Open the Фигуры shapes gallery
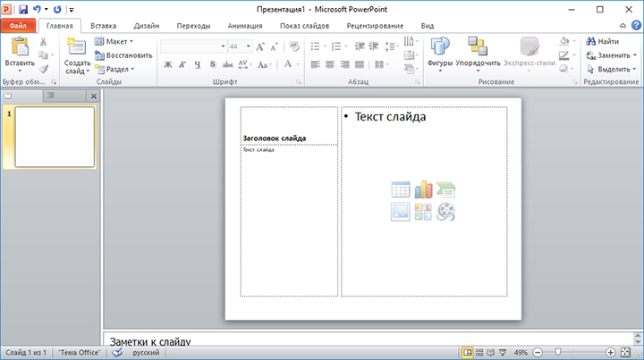This screenshot has height=360, width=644. coord(440,52)
